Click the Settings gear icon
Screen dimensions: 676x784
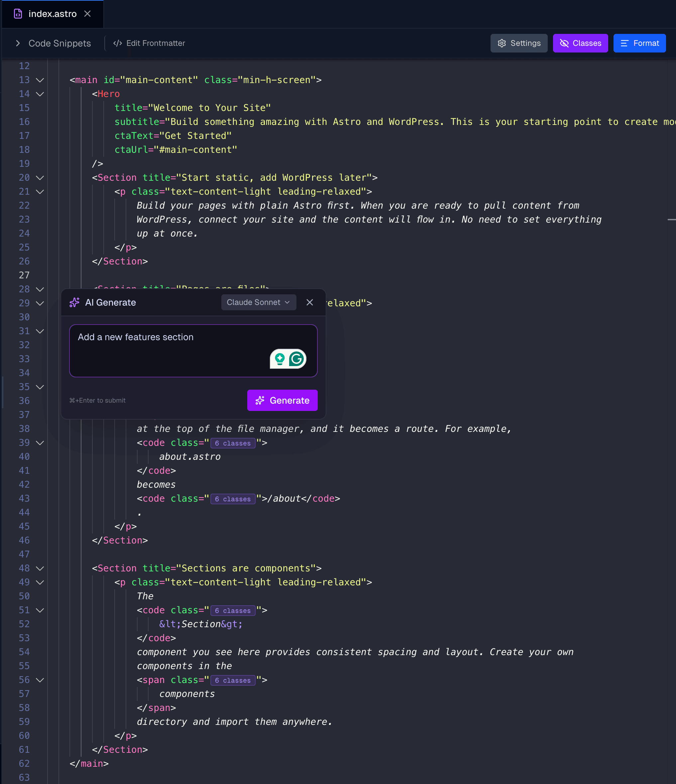tap(502, 43)
